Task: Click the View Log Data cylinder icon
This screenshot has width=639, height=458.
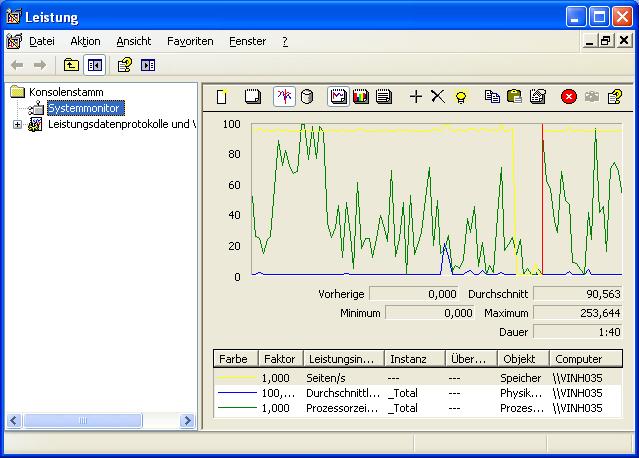Action: click(307, 97)
